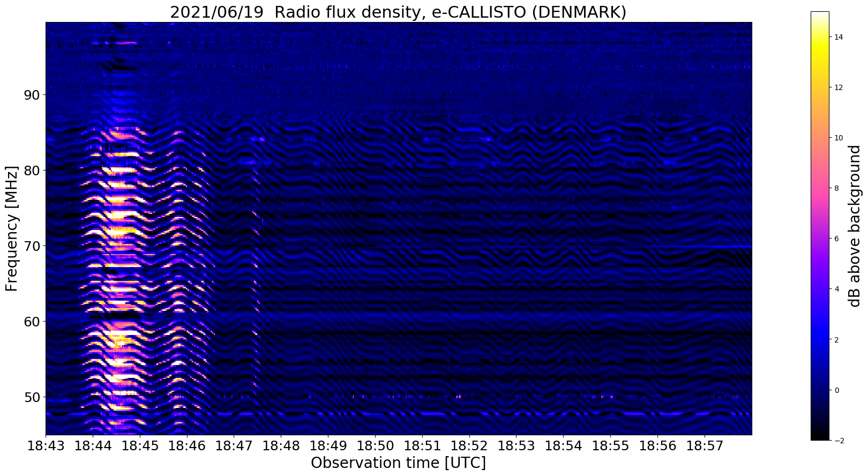Click the 70 MHz frequency tick label
The width and height of the screenshot is (868, 476).
(32, 246)
